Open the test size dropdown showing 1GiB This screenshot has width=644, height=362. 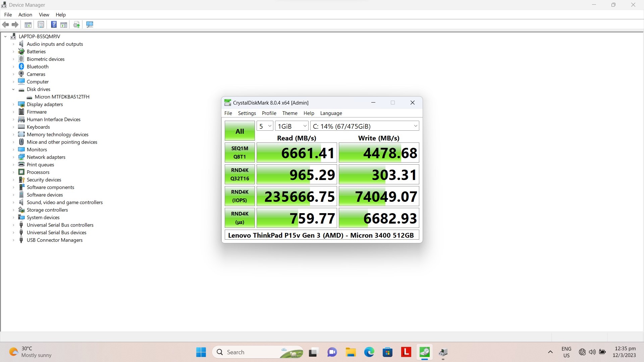pyautogui.click(x=292, y=126)
